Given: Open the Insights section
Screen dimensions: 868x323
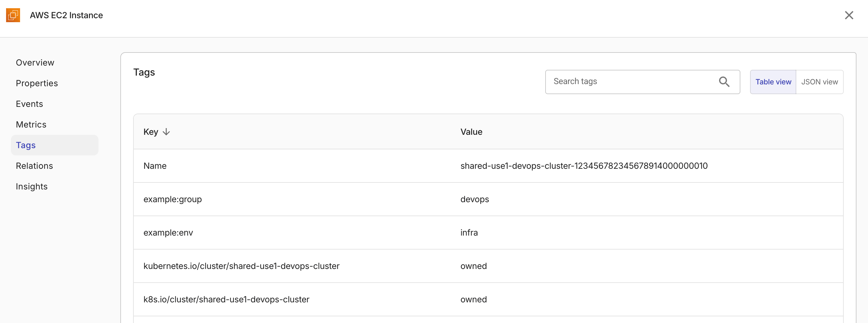Looking at the screenshot, I should pyautogui.click(x=32, y=186).
